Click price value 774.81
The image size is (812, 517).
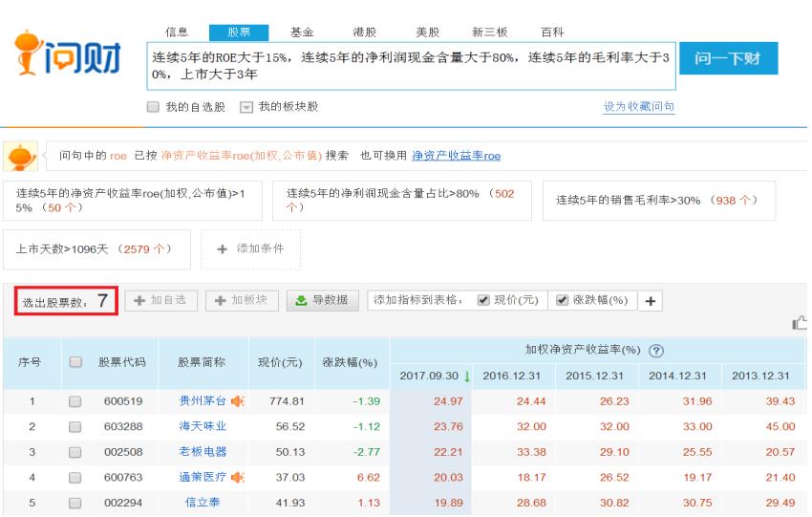(287, 401)
